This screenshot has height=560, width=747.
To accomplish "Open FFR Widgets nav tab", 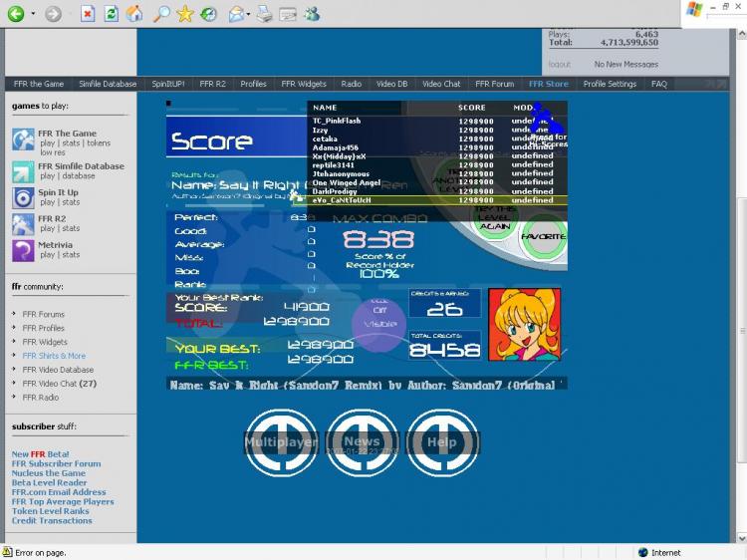I will (304, 84).
